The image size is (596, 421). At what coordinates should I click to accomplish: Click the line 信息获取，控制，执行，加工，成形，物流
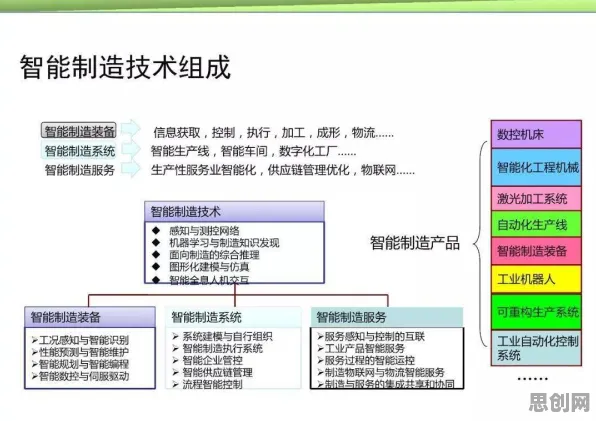(273, 133)
